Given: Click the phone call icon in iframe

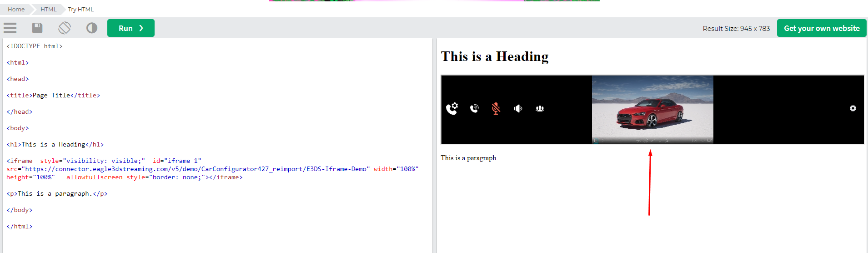Looking at the screenshot, I should (x=474, y=108).
